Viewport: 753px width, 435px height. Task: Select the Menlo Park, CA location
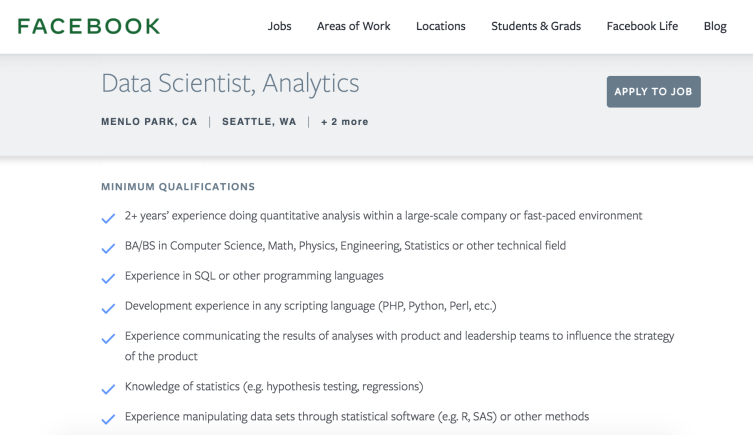[149, 122]
